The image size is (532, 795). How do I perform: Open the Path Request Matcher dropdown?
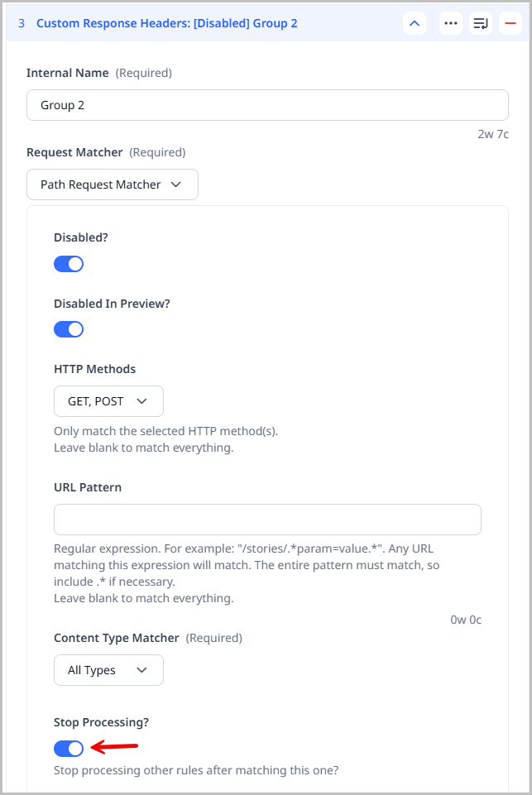112,184
